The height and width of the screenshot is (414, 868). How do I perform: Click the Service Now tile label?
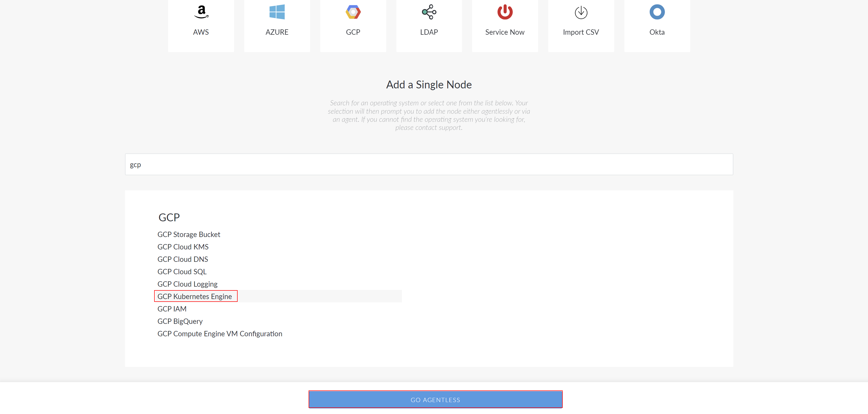click(505, 32)
